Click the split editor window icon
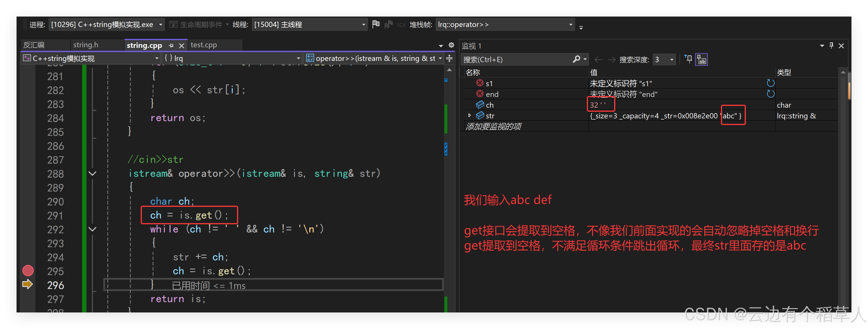This screenshot has width=868, height=329. tap(449, 58)
